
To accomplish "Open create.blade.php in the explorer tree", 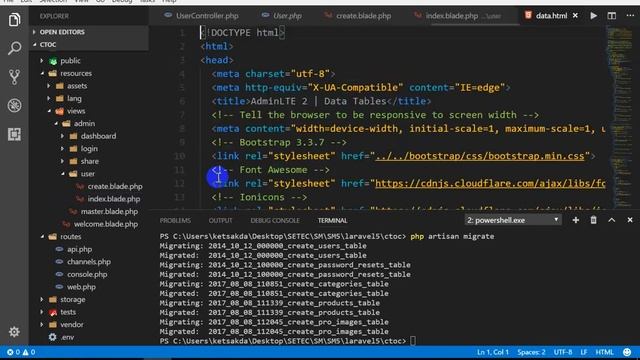I will tap(115, 187).
